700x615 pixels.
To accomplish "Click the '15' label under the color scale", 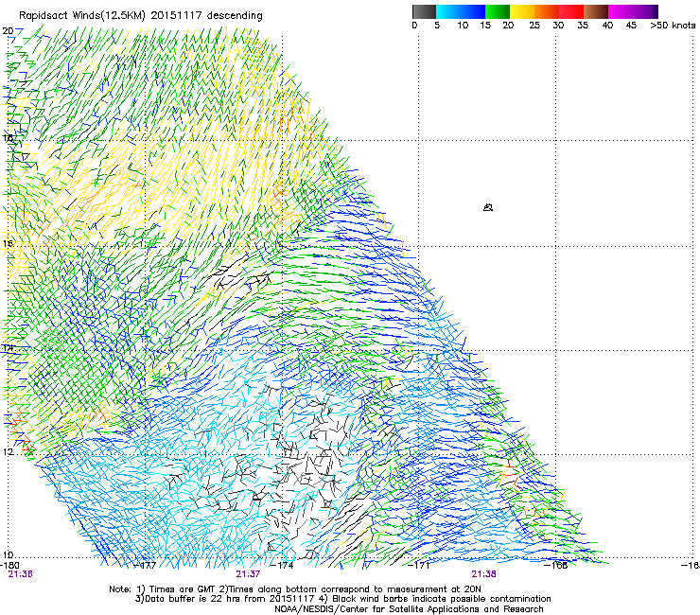I will (x=485, y=26).
